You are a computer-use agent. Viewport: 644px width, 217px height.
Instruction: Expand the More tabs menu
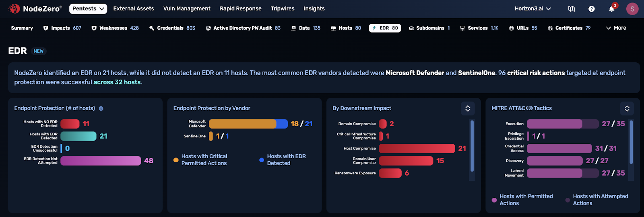coord(616,28)
